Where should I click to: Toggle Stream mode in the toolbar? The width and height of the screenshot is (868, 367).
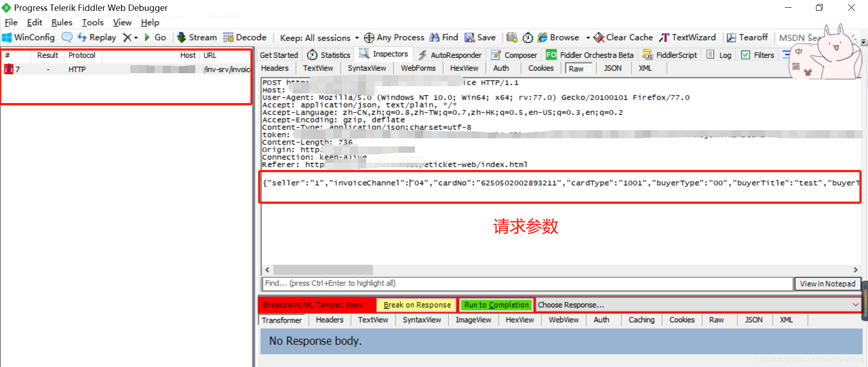[x=197, y=38]
